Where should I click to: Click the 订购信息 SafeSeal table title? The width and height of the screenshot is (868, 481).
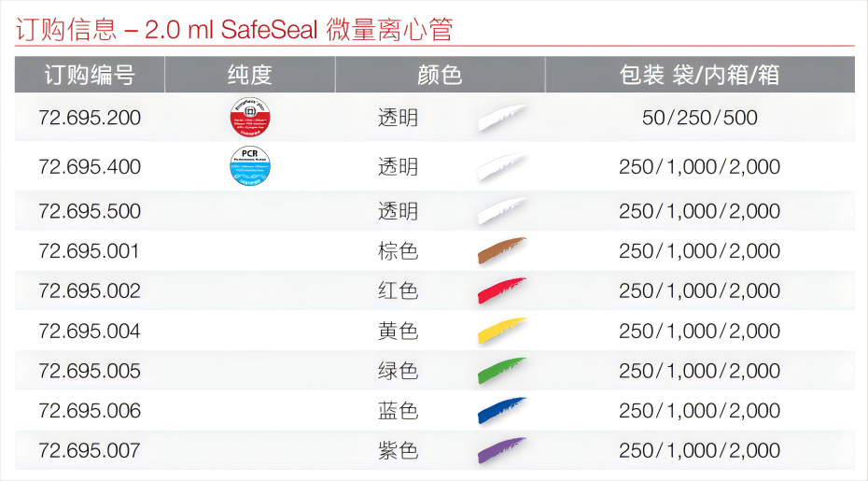234,29
